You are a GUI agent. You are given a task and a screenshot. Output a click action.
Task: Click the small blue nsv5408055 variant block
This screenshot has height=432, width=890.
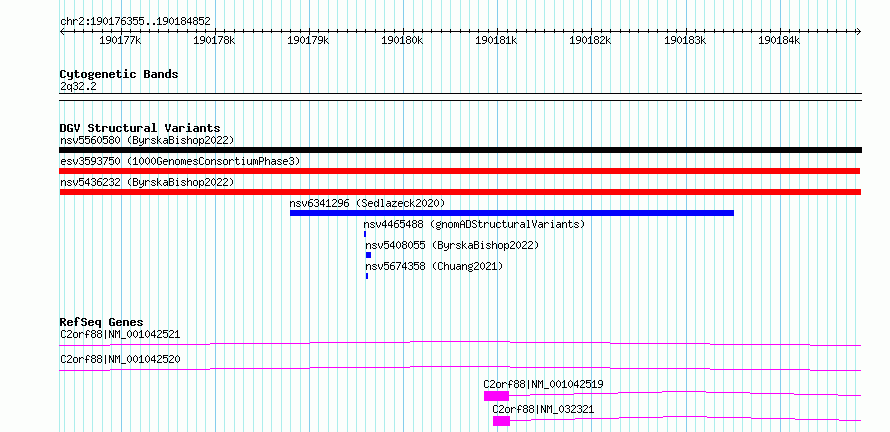click(368, 255)
